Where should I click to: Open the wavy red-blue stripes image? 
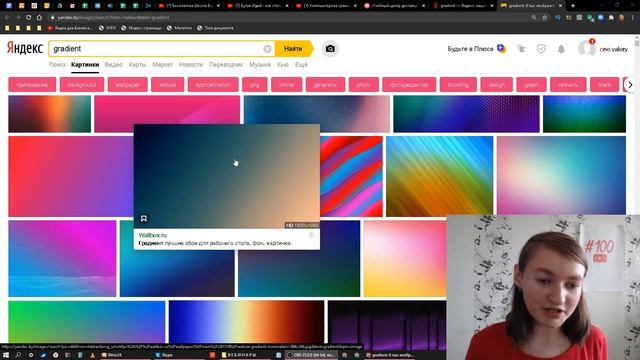(351, 176)
